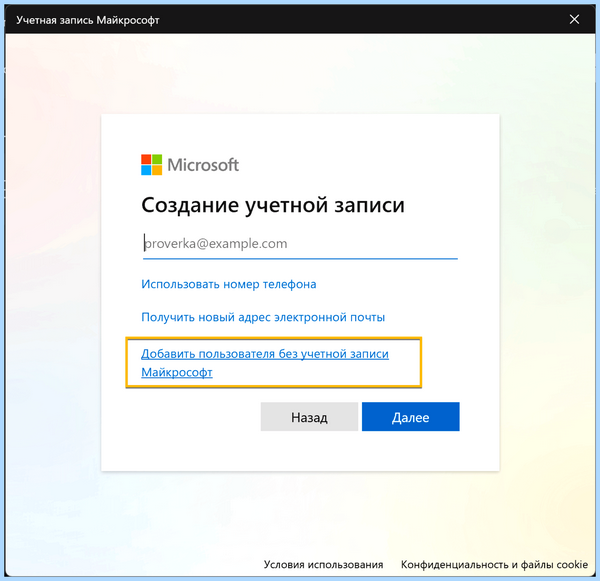Open 'Конфиденциальность и файлы cookie' link
This screenshot has width=600, height=581.
tap(494, 565)
